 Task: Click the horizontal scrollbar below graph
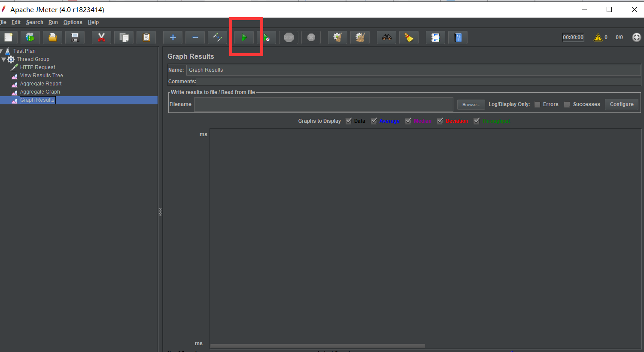pos(318,346)
